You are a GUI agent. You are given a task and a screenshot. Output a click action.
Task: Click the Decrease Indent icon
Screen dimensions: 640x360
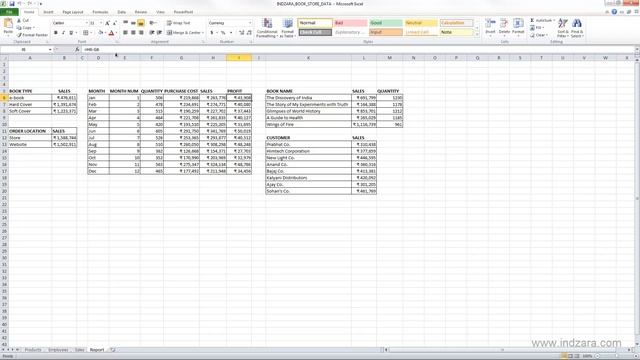tap(151, 33)
